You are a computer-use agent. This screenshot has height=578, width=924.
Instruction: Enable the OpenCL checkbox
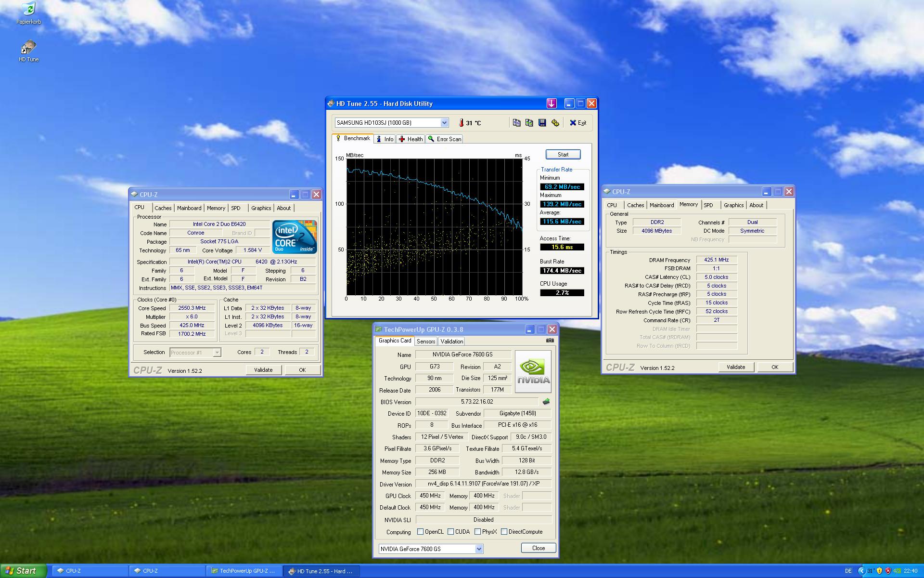[x=421, y=532]
